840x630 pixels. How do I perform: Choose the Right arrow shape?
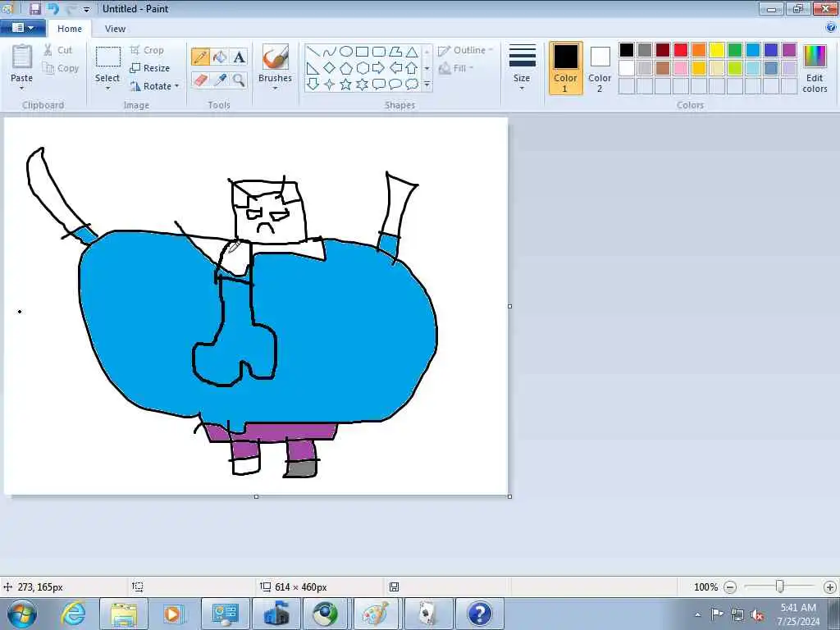pyautogui.click(x=379, y=68)
